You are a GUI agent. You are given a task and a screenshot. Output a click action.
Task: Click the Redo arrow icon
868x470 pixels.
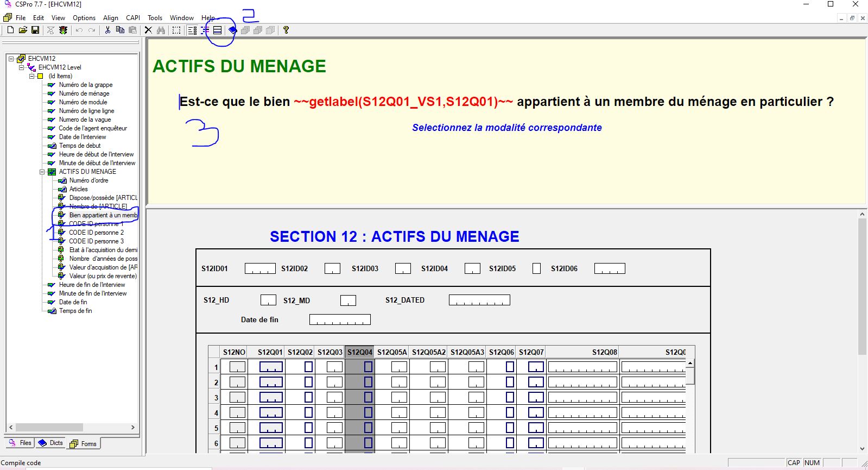point(92,30)
